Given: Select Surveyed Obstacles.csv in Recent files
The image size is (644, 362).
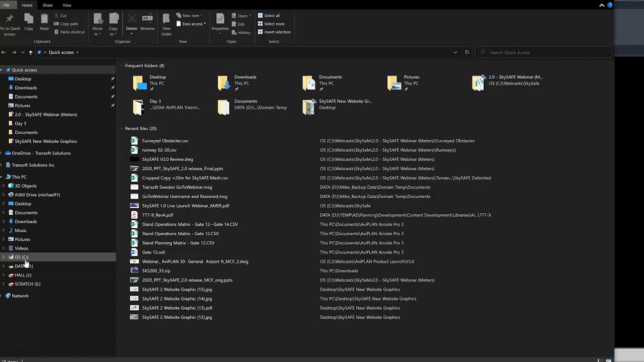Looking at the screenshot, I should pos(165,141).
